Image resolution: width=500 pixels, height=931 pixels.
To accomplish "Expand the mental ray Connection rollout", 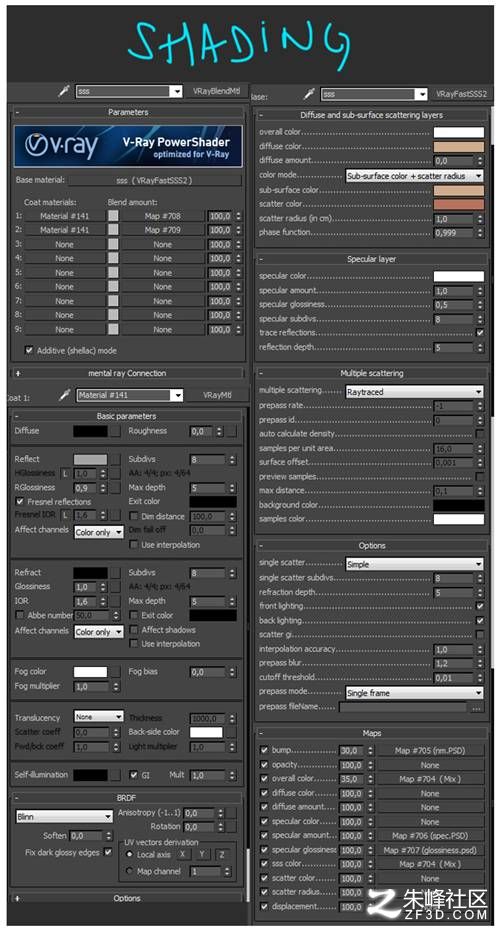I will click(x=127, y=373).
